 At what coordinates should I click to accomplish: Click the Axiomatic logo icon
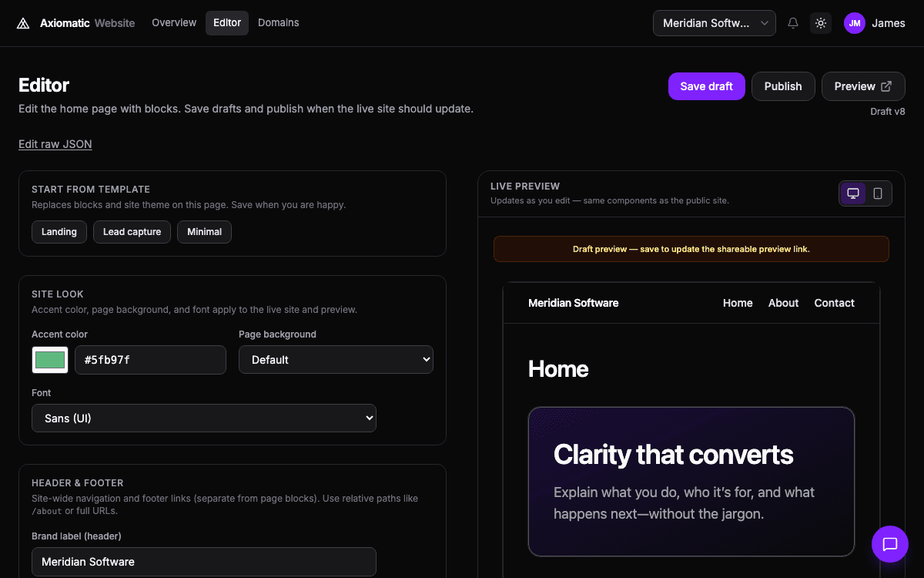[22, 23]
